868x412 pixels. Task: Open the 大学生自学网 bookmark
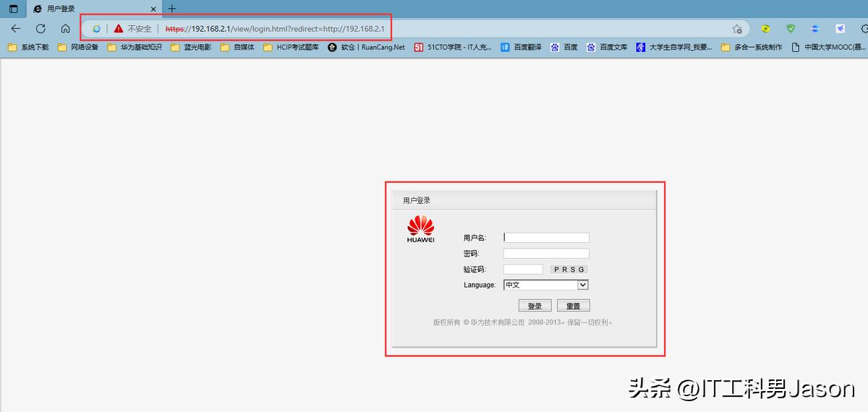pyautogui.click(x=674, y=47)
